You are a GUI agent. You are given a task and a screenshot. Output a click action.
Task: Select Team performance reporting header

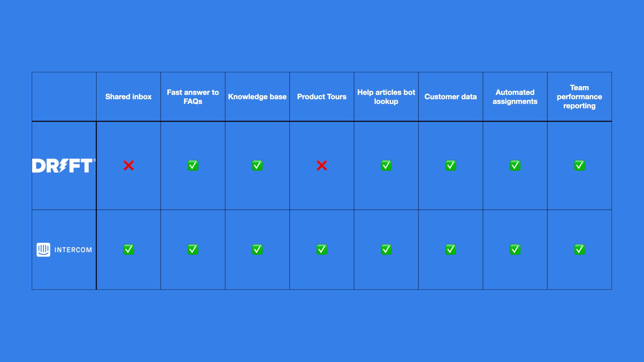[x=579, y=96]
